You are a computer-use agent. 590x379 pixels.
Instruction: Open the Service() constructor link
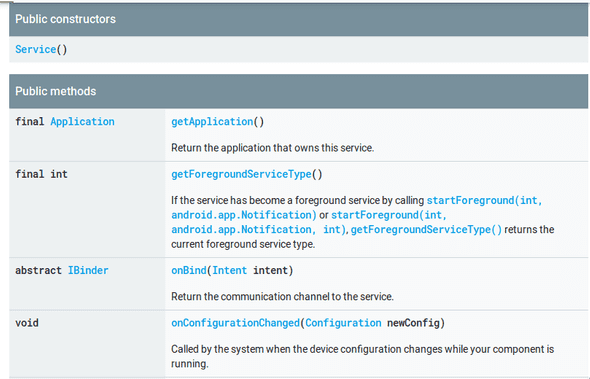pyautogui.click(x=36, y=49)
